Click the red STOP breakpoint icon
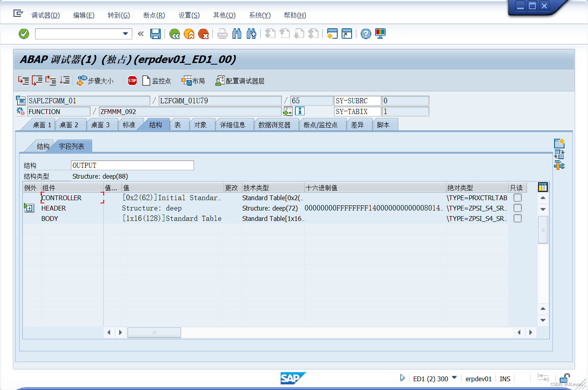The width and height of the screenshot is (588, 390). (x=132, y=81)
